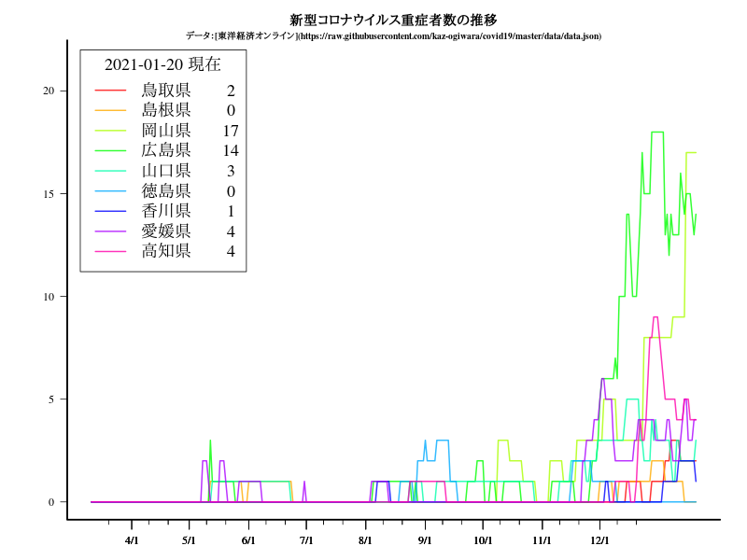The height and width of the screenshot is (560, 747).
Task: Select the 広島県 legend label
Action: click(166, 150)
